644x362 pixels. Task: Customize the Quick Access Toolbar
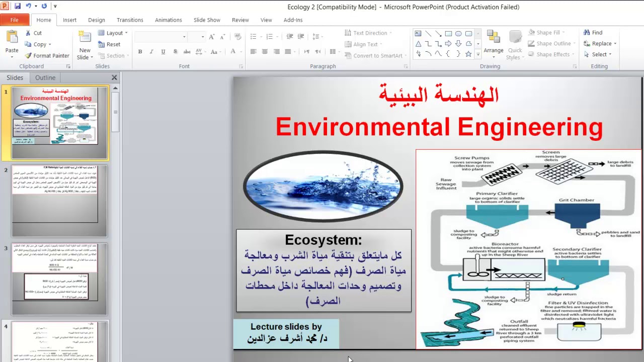click(55, 7)
